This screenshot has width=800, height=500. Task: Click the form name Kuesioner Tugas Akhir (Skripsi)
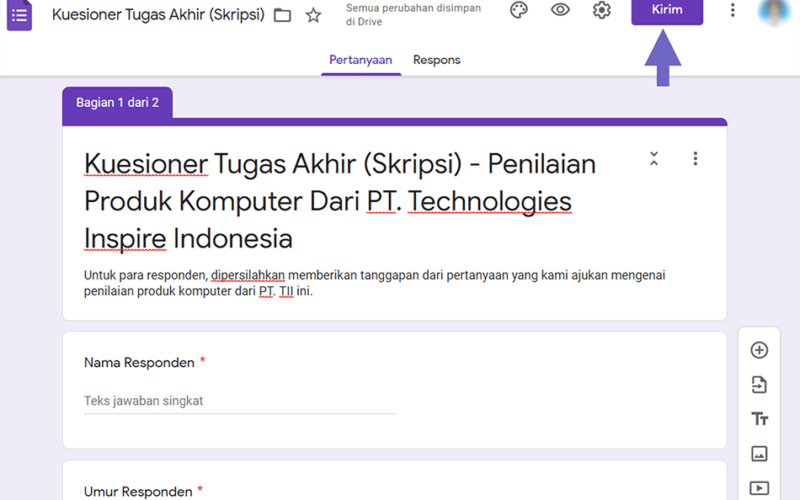click(158, 15)
